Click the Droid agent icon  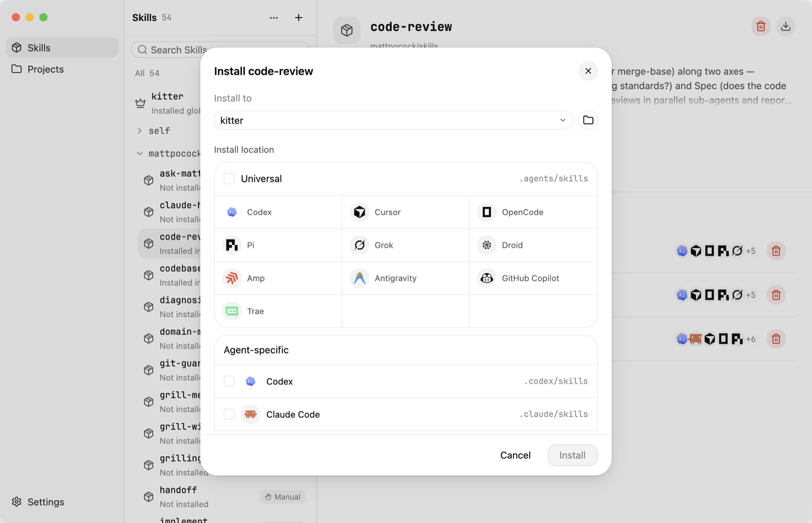point(487,245)
